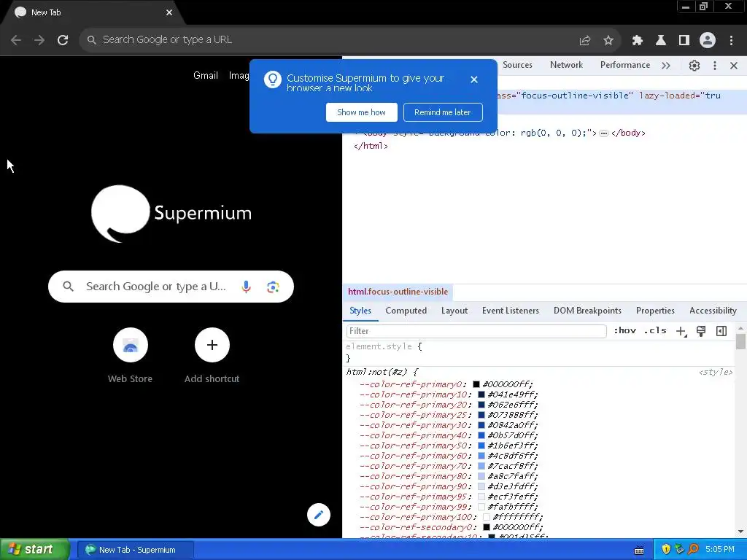Select the </html> closing tag line

(x=371, y=146)
